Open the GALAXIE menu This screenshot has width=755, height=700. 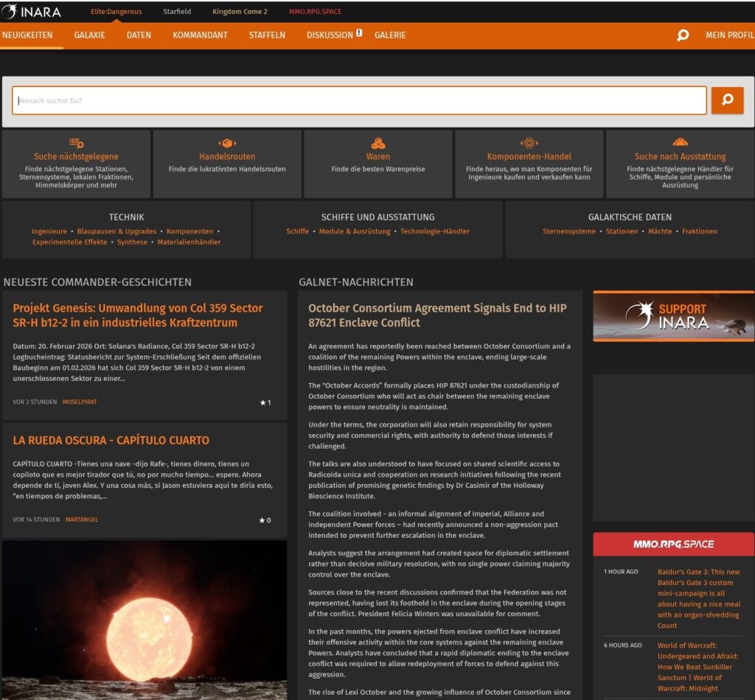(89, 35)
